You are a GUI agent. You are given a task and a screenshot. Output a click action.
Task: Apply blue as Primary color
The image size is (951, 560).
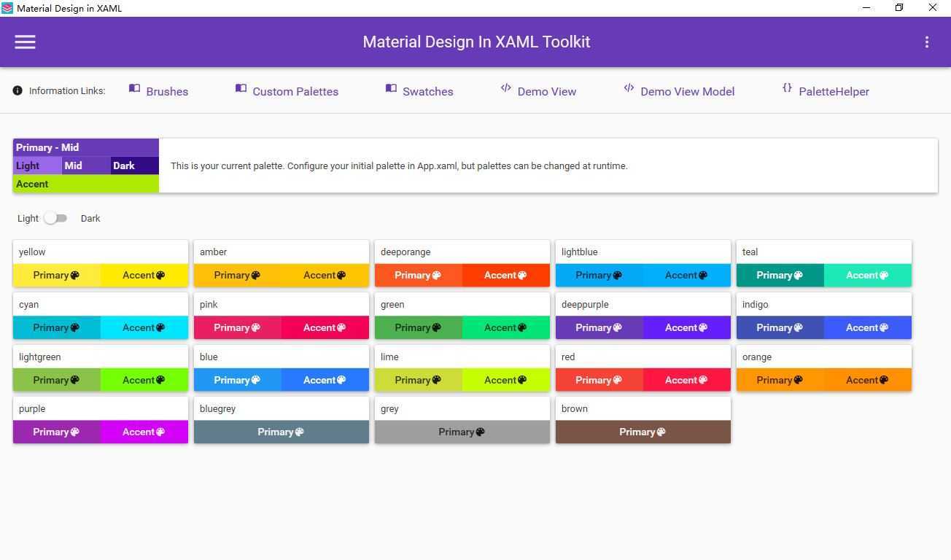238,380
